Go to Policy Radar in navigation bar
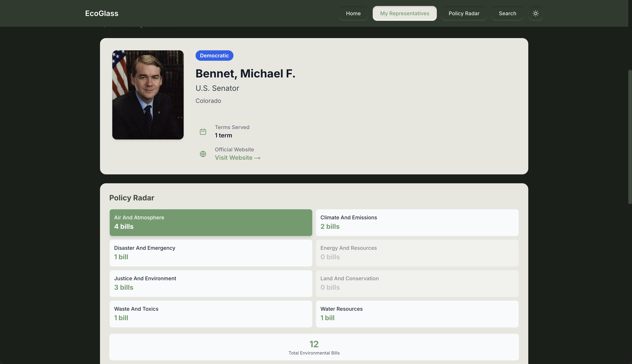Image resolution: width=632 pixels, height=364 pixels. pos(464,13)
